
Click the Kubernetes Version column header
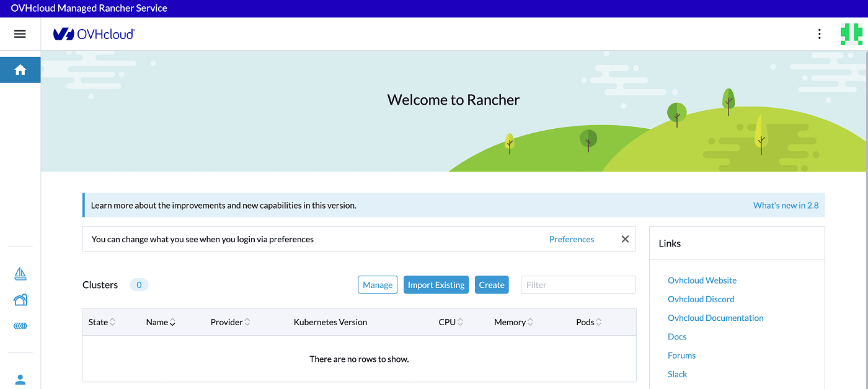[x=330, y=322]
